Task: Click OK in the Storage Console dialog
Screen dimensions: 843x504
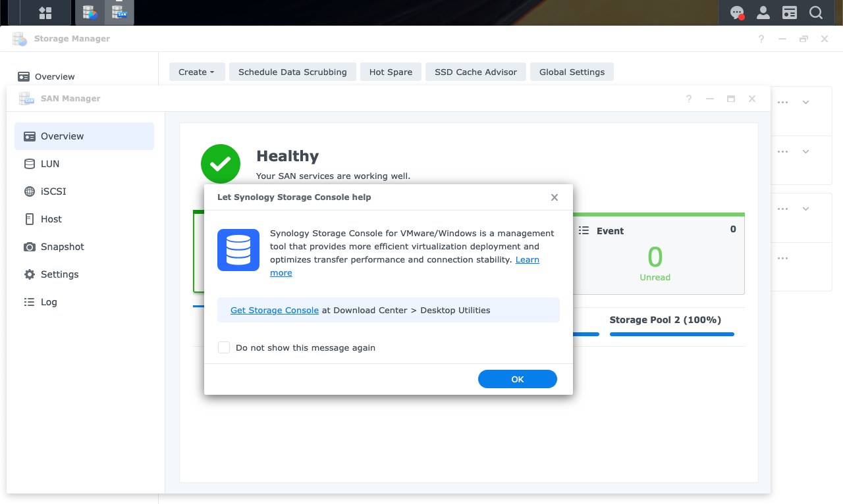Action: 518,379
